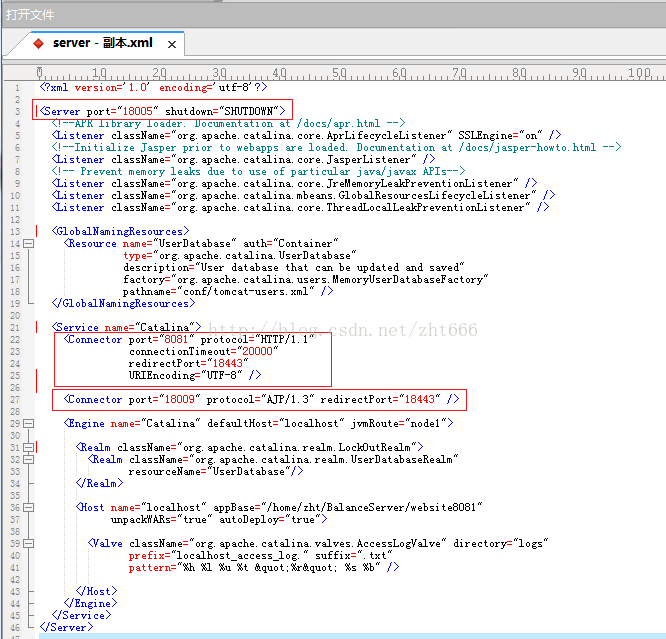Click pathname "conf/tomcat-users.xml"
The width and height of the screenshot is (666, 639).
click(x=246, y=291)
